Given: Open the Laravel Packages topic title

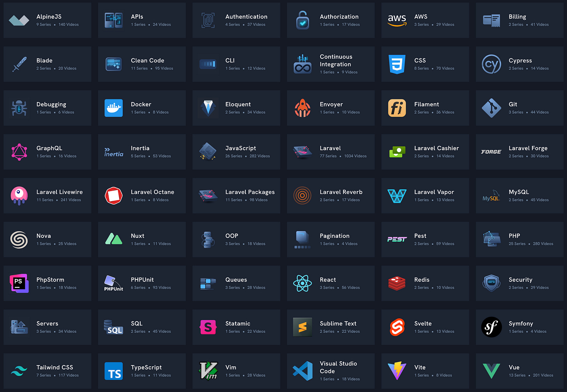Looking at the screenshot, I should (x=250, y=192).
